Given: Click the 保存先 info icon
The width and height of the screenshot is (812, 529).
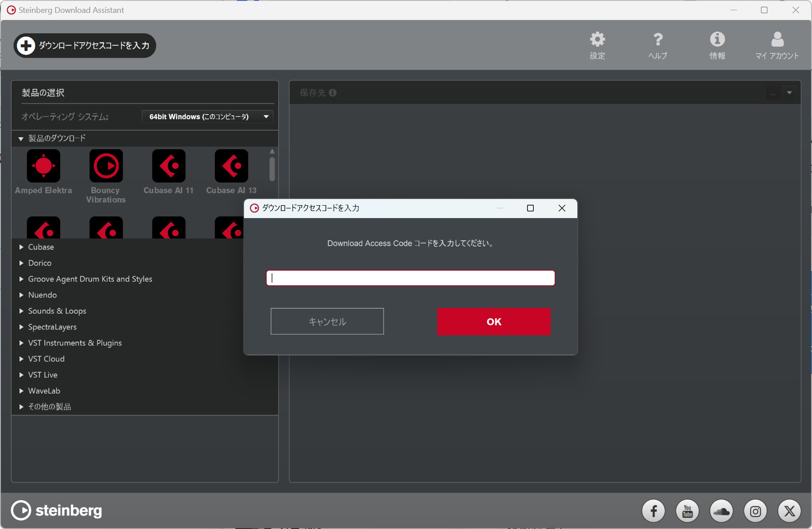Looking at the screenshot, I should (332, 92).
